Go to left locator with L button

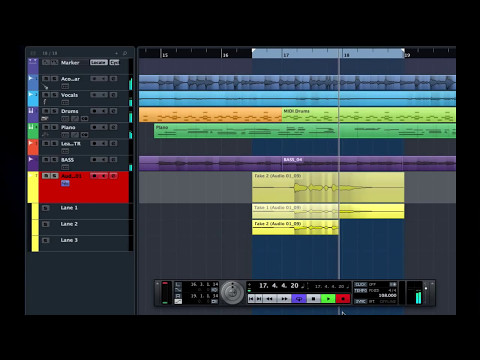[178, 284]
